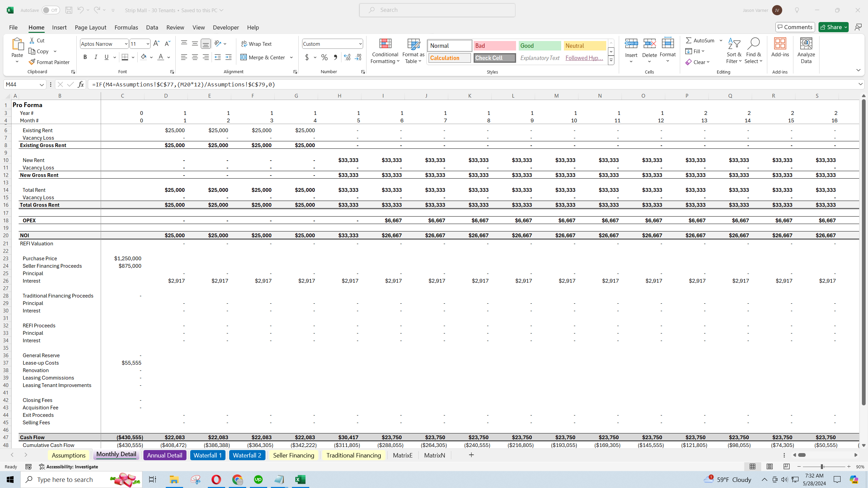The image size is (868, 488).
Task: Click the vertical scrollbar thumb
Action: [x=864, y=252]
